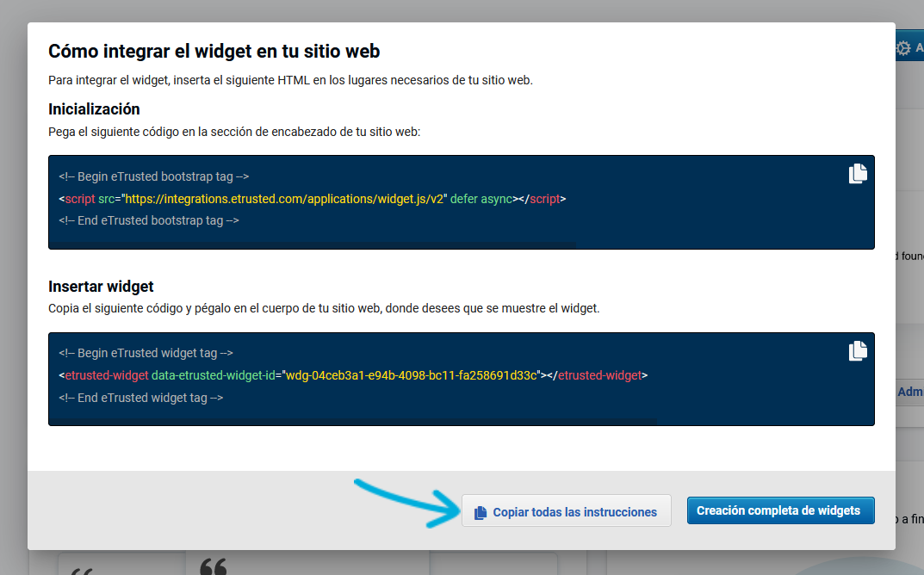Click the 'Insertar widget' heading
The width and height of the screenshot is (924, 575).
[x=101, y=287]
